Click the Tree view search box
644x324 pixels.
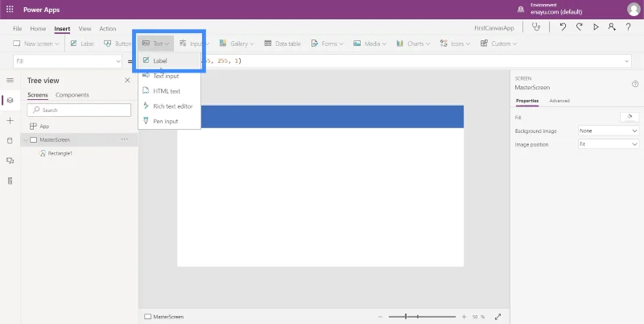[79, 110]
